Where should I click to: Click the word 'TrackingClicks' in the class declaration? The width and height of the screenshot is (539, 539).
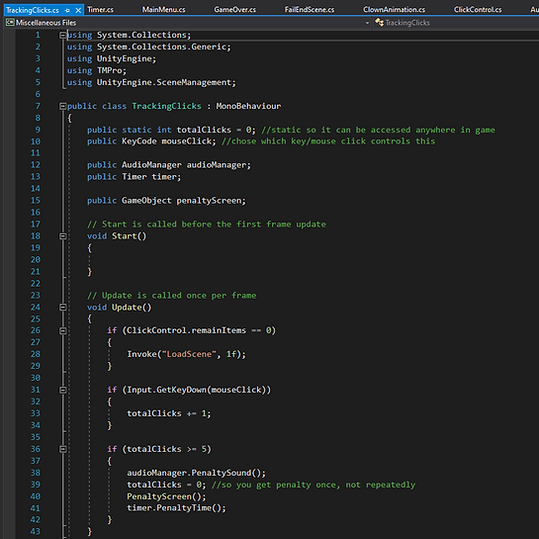pyautogui.click(x=167, y=106)
